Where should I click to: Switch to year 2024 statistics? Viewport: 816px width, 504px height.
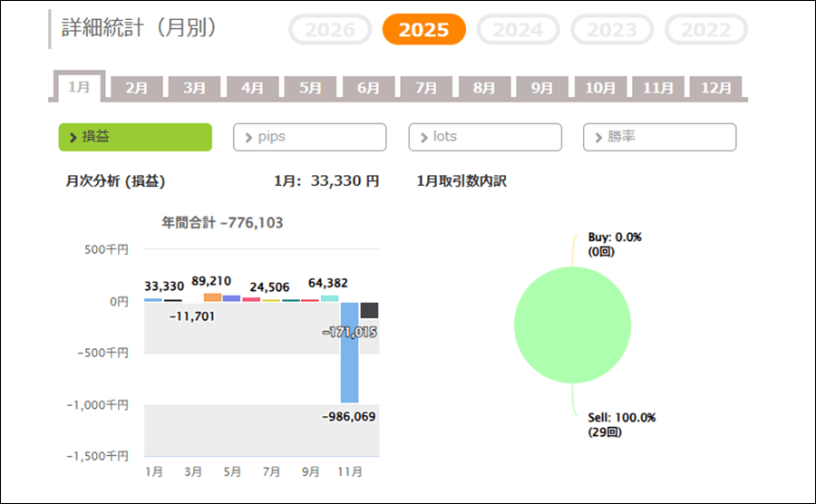click(x=518, y=30)
